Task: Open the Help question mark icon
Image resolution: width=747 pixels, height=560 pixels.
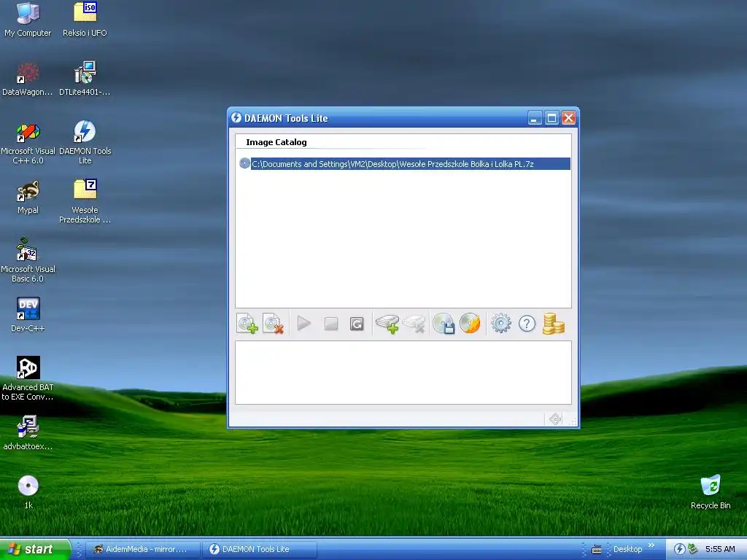Action: [x=527, y=324]
